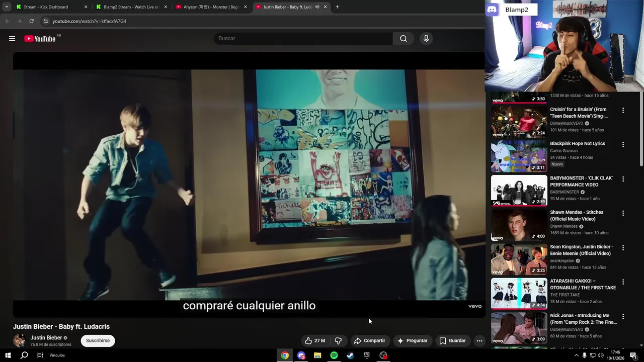
Task: Open Shawn Mendes - Stitches video title
Action: click(x=577, y=216)
